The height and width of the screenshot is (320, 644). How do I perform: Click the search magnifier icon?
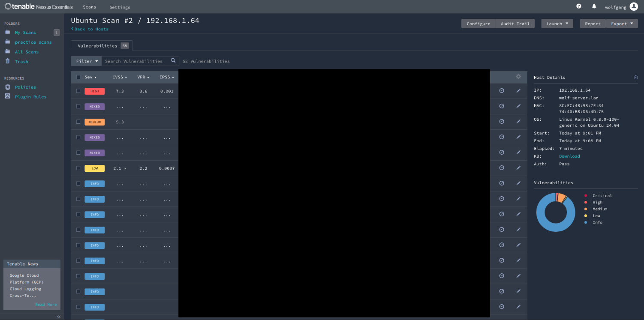(173, 61)
